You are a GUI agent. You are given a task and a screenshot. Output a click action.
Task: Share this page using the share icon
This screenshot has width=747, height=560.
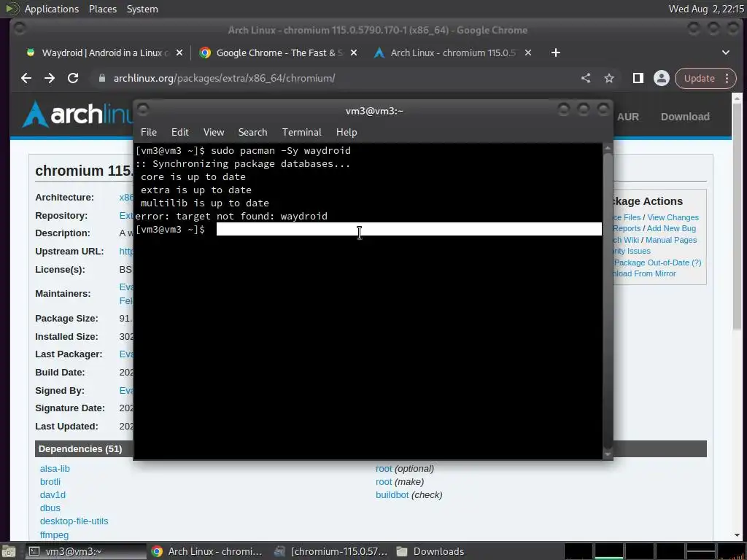tap(586, 78)
